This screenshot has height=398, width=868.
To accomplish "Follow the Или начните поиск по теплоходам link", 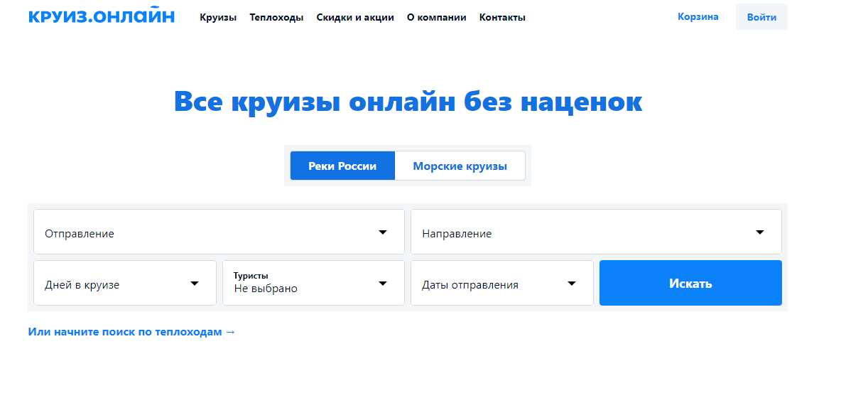I will (x=131, y=332).
